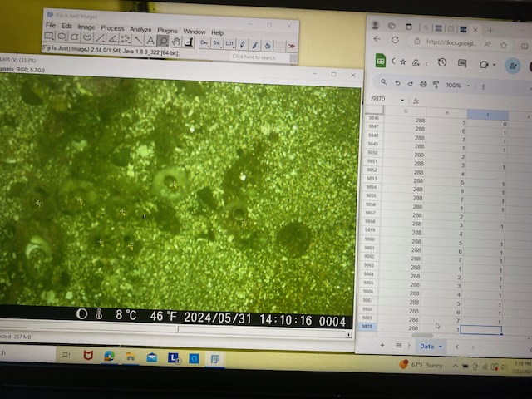This screenshot has height=399, width=532.
Task: Select the Flood fill tool
Action: coord(268,46)
